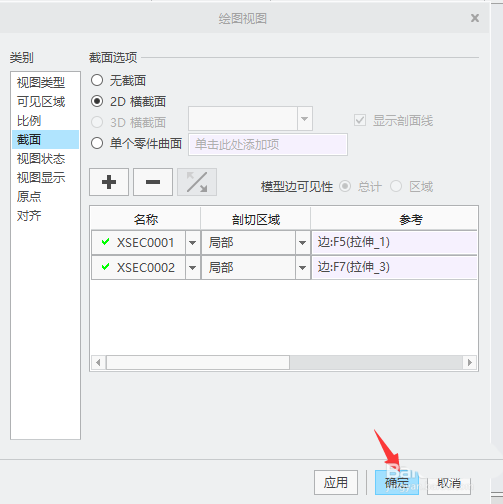
Task: Select the 2D 横截面 radio option
Action: [x=97, y=101]
